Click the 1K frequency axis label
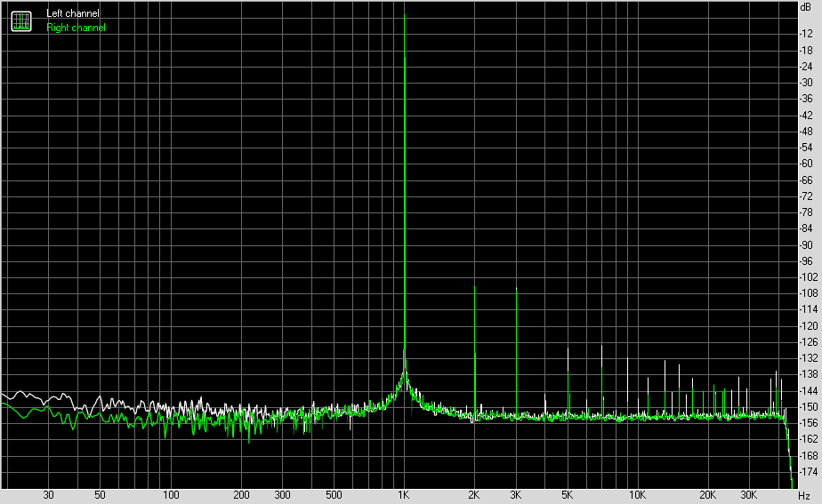822x504 pixels. [403, 495]
